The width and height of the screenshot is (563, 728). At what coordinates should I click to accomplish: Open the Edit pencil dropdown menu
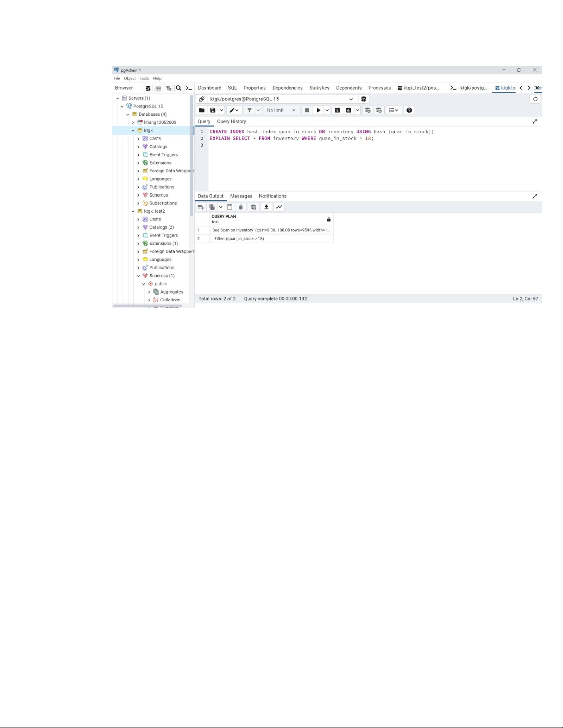coord(234,110)
